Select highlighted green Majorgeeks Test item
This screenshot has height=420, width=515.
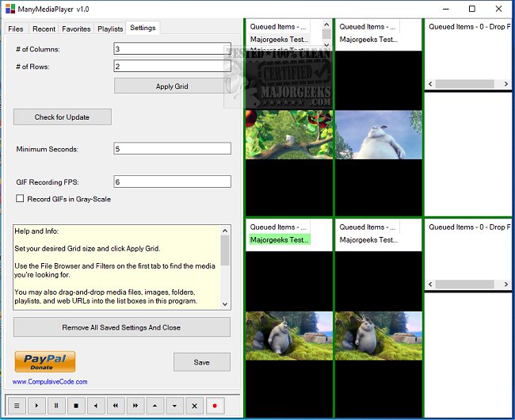click(x=279, y=240)
